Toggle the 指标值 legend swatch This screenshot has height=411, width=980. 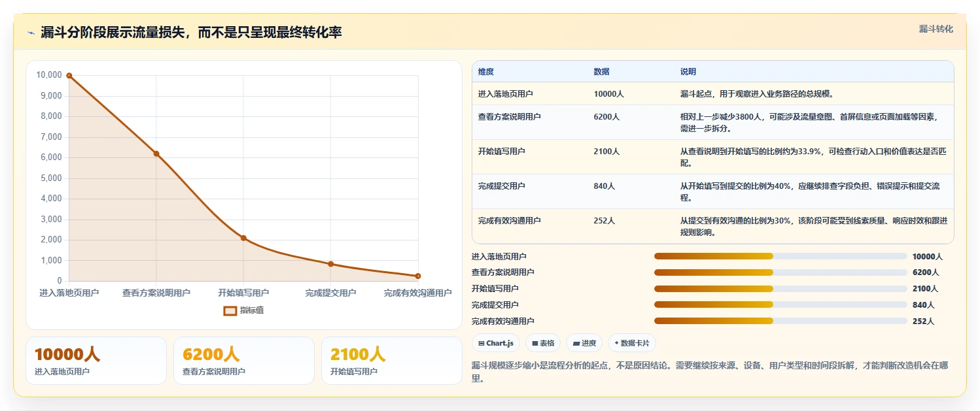[x=230, y=310]
